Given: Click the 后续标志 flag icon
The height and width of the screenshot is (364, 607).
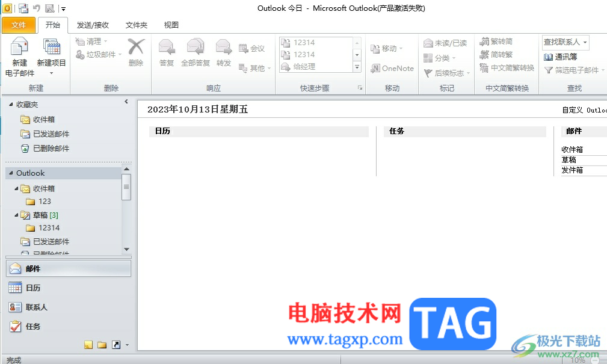Looking at the screenshot, I should pos(428,73).
